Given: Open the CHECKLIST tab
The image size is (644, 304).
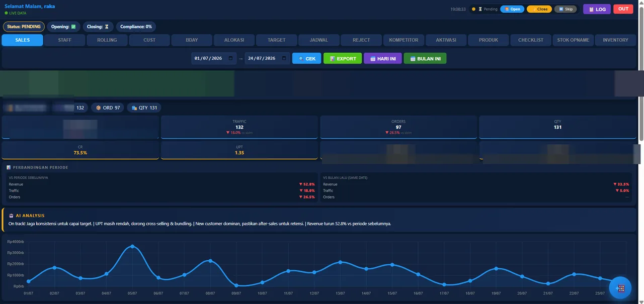Looking at the screenshot, I should tap(531, 40).
